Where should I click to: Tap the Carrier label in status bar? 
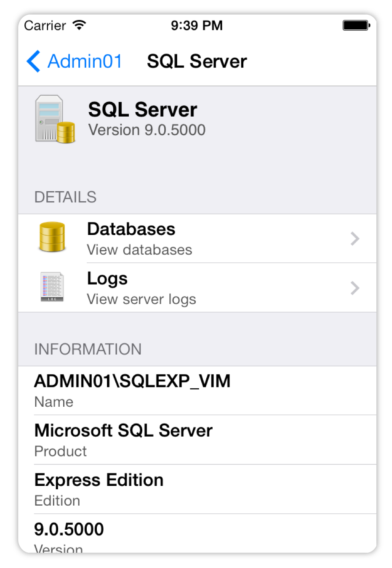click(45, 25)
